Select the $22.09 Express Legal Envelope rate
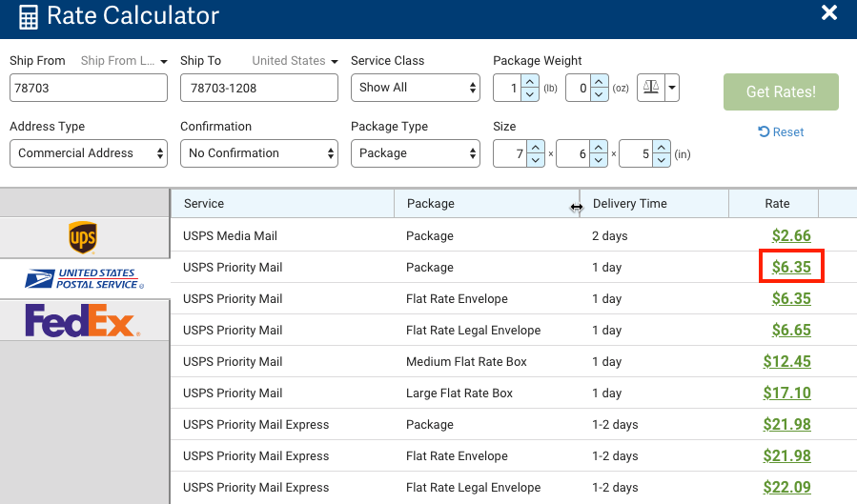 tap(787, 487)
